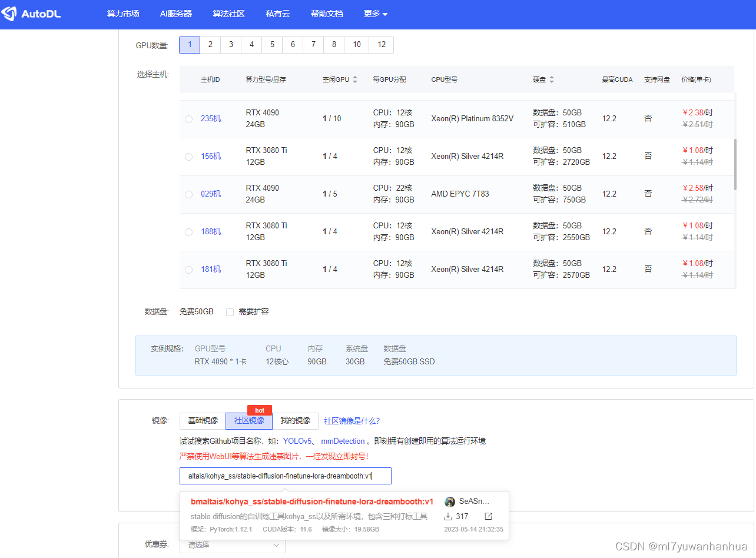Open host link 181机
Image resolution: width=756 pixels, height=558 pixels.
[x=211, y=270]
